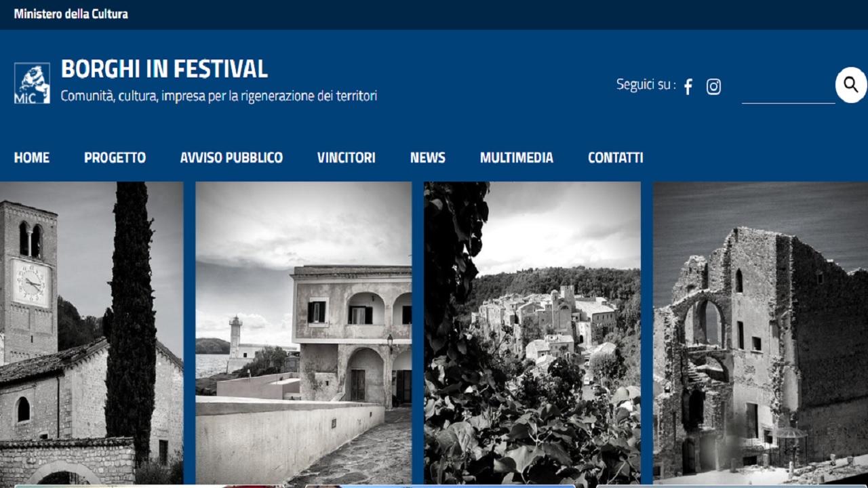868x488 pixels.
Task: Go to the CONTATTI page
Action: [x=616, y=158]
